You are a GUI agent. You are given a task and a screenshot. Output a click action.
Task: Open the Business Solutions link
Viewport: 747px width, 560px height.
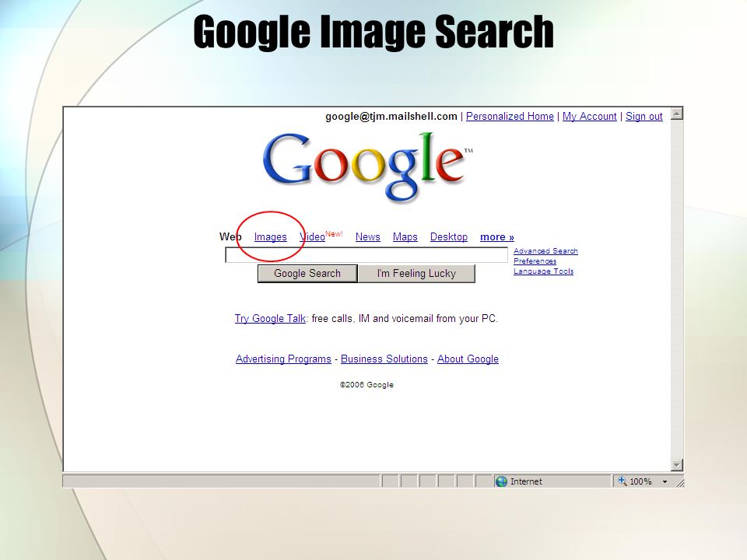(x=384, y=359)
